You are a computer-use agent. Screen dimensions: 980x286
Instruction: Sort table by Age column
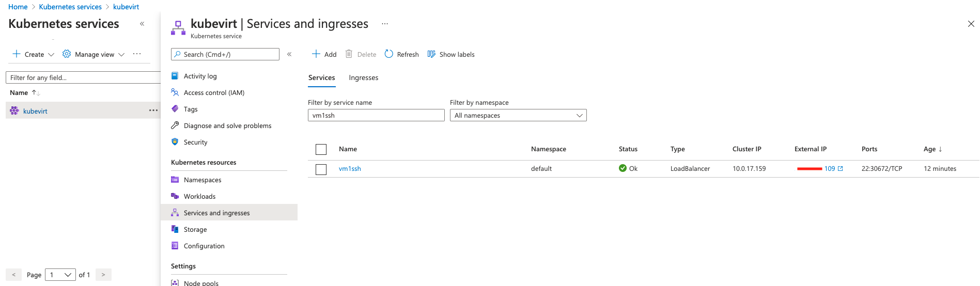tap(933, 149)
